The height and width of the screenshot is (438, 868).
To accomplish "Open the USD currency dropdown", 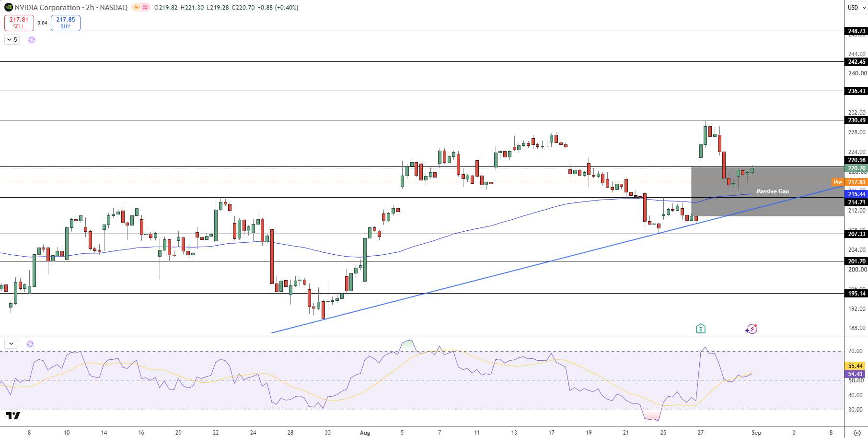I will pos(856,7).
